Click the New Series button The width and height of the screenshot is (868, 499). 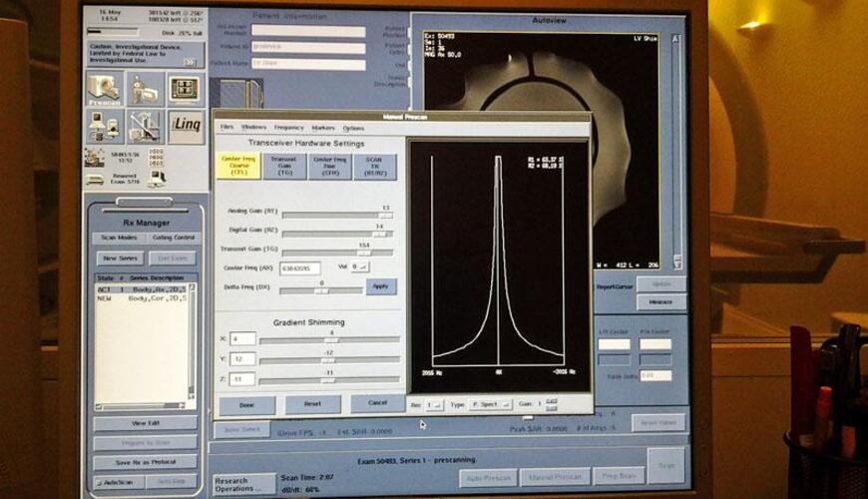[x=120, y=258]
